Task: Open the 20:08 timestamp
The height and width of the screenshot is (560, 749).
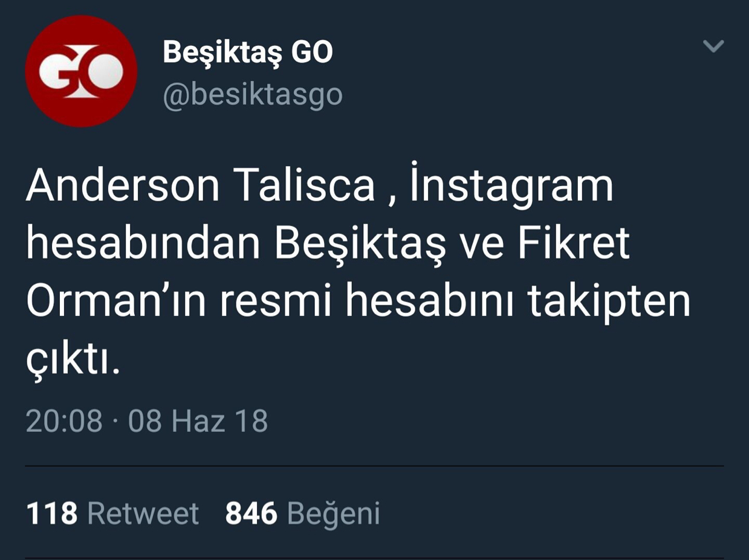Action: [x=64, y=421]
